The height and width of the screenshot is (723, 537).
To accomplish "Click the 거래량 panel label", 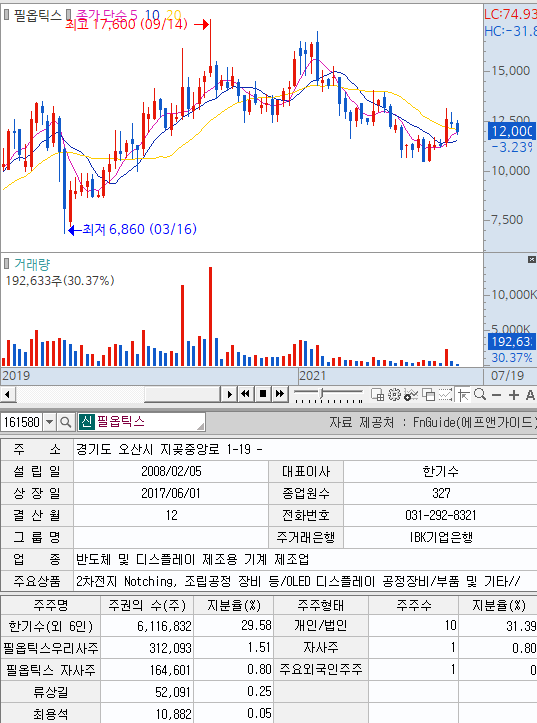I will [32, 264].
